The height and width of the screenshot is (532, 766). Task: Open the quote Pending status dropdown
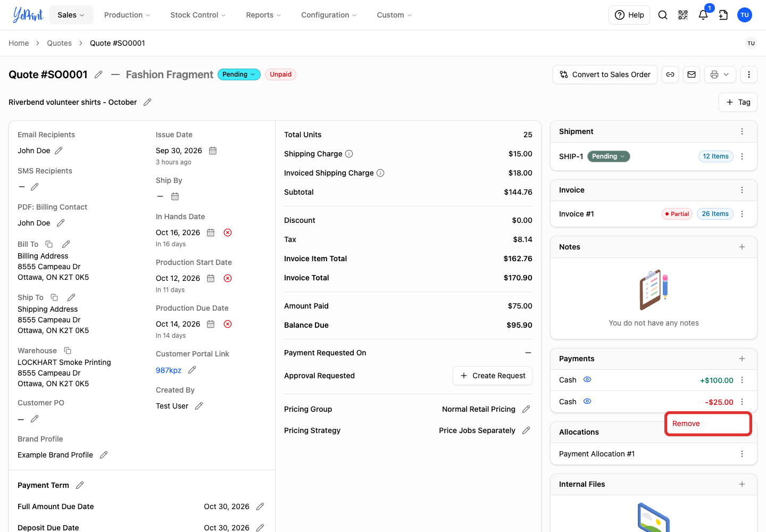tap(239, 74)
